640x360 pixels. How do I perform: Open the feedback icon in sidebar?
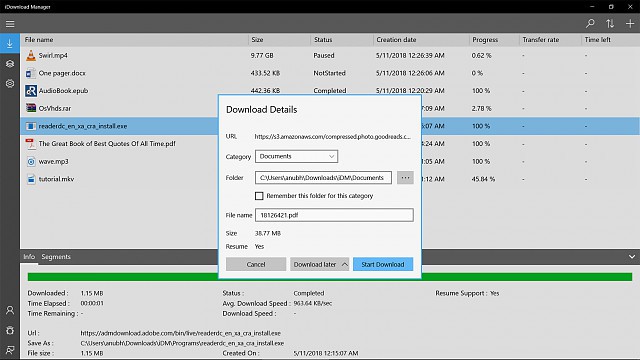click(x=10, y=350)
